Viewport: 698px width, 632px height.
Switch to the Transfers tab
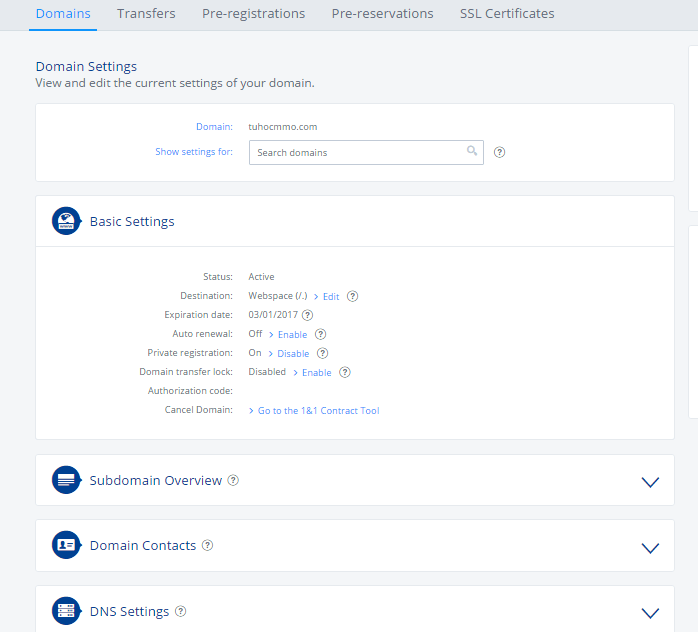coord(146,14)
